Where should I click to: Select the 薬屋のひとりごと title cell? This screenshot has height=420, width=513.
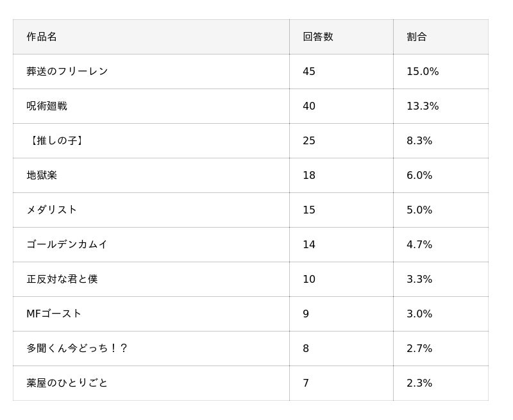coord(67,383)
